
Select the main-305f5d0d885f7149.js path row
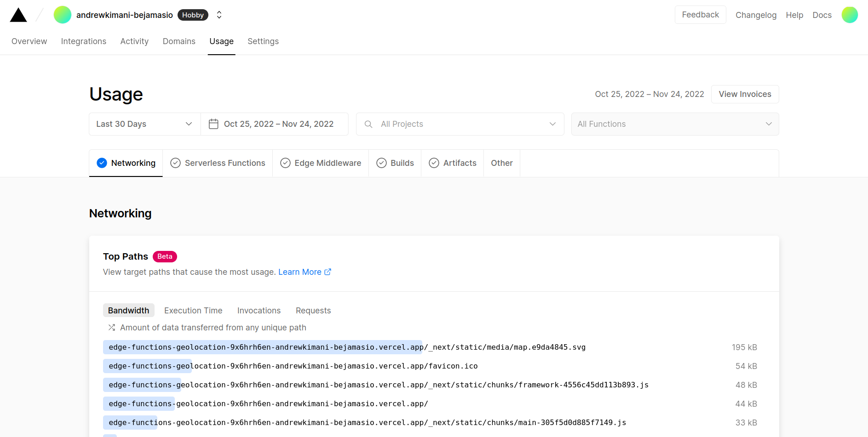[x=430, y=423]
